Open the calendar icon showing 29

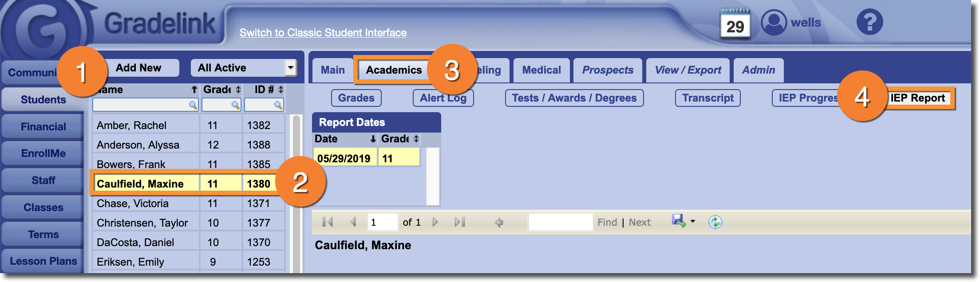coord(735,24)
